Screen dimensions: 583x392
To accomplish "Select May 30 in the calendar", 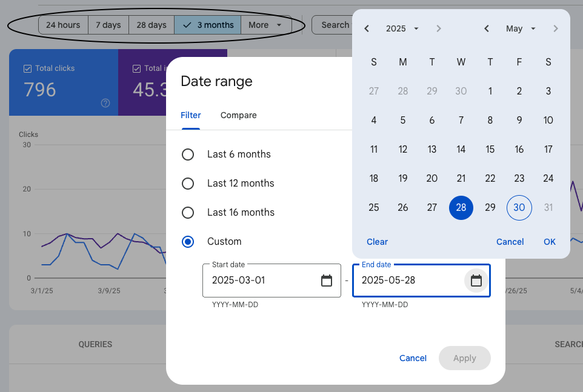I will (519, 207).
